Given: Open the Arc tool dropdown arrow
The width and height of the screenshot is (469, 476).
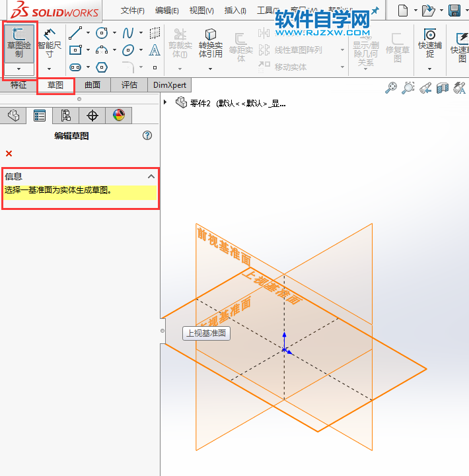Looking at the screenshot, I should point(114,50).
